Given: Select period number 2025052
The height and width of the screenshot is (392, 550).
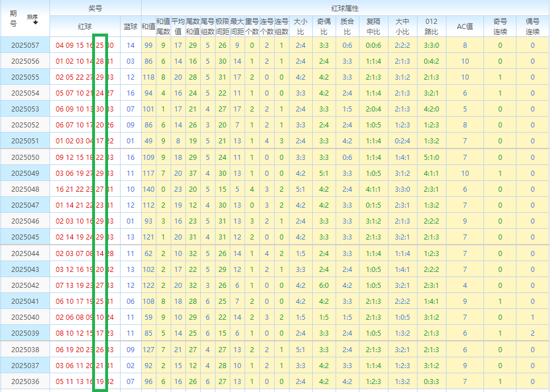Looking at the screenshot, I should [x=25, y=125].
